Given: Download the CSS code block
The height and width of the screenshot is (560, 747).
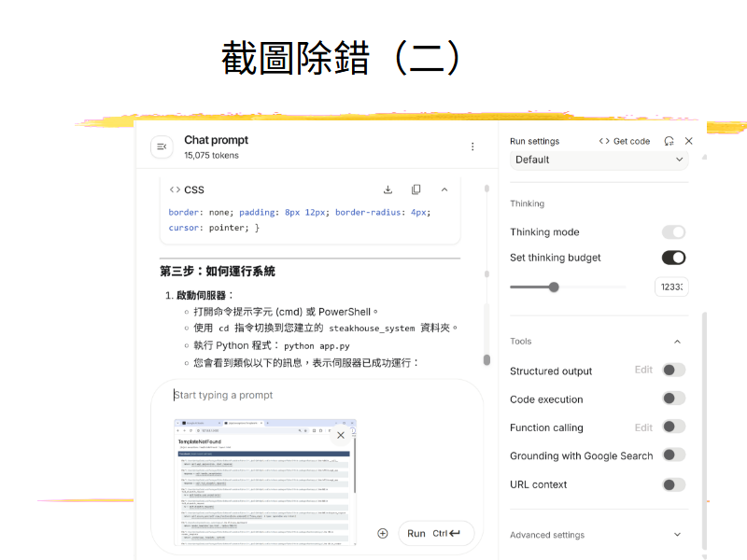Looking at the screenshot, I should (x=388, y=189).
